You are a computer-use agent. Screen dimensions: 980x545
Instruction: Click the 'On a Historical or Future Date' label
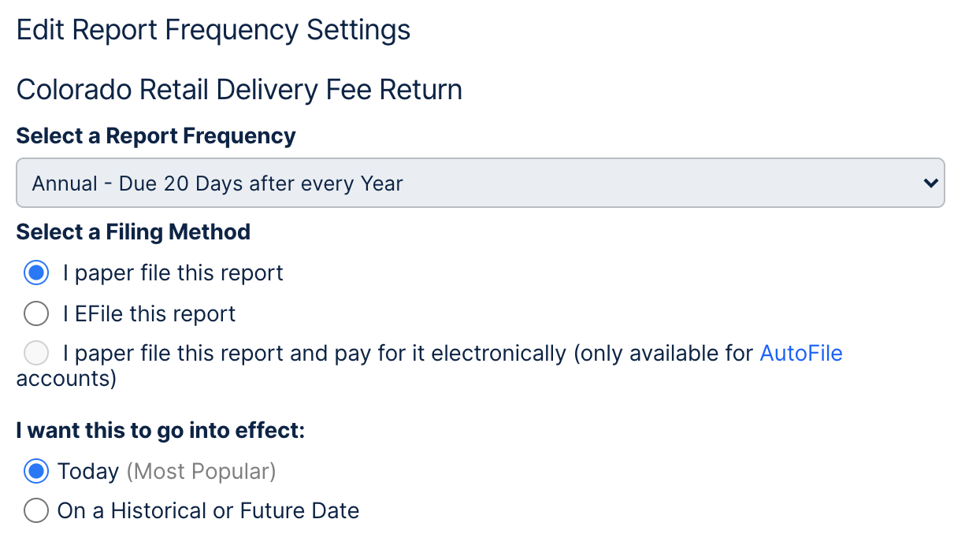[208, 511]
